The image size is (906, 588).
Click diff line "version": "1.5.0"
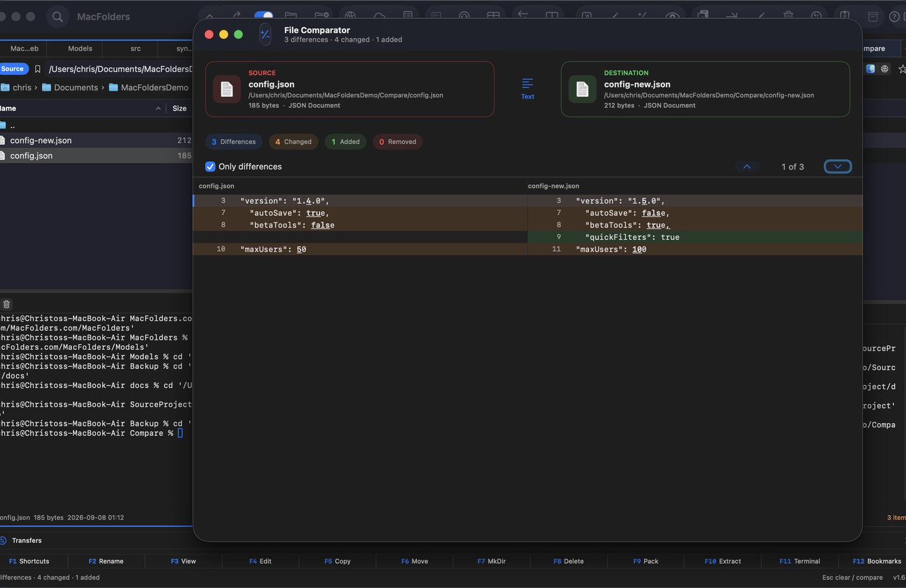click(x=695, y=201)
